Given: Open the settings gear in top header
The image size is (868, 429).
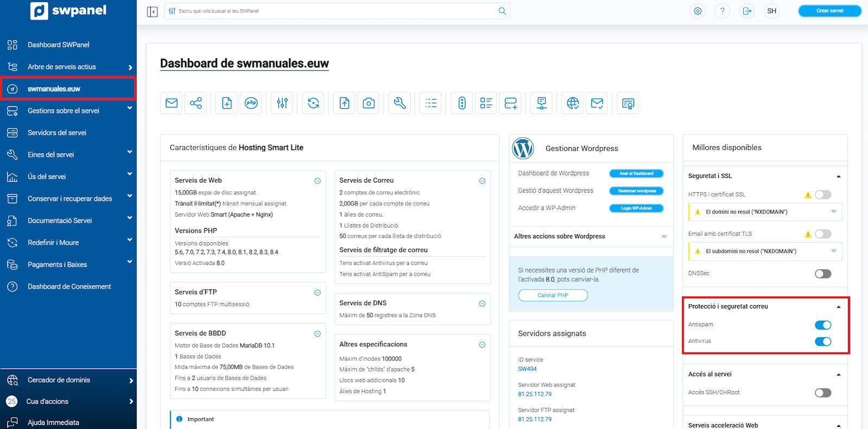Looking at the screenshot, I should point(698,11).
